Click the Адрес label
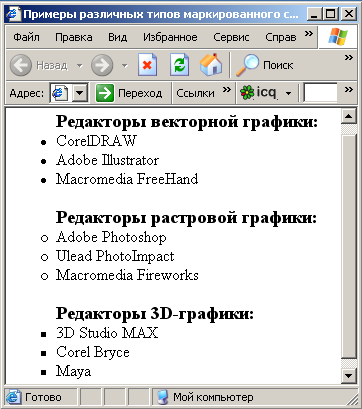The image size is (362, 409). coord(27,93)
